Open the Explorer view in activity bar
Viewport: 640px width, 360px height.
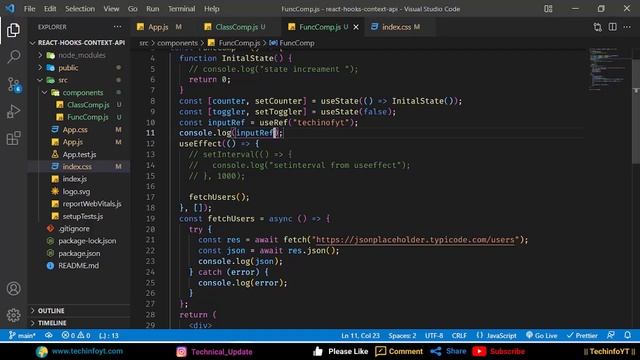coord(13,30)
